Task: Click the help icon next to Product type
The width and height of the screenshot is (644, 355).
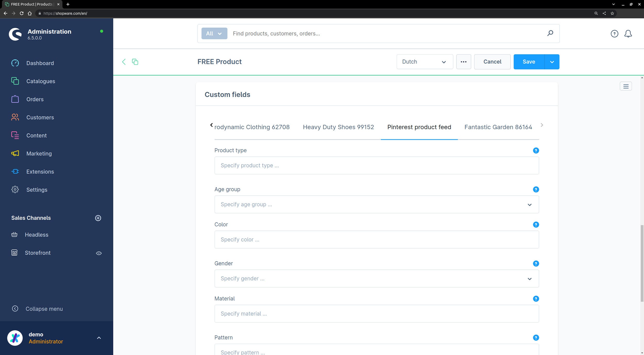Action: pyautogui.click(x=536, y=150)
